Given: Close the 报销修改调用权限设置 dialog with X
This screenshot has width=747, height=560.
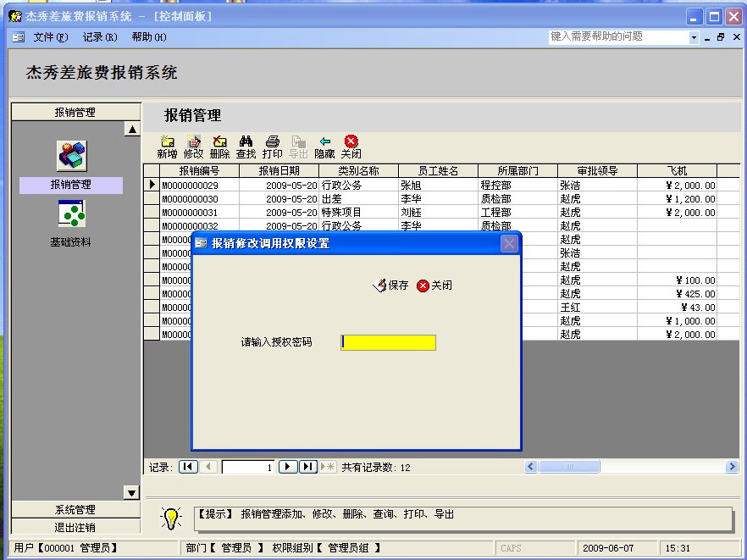Looking at the screenshot, I should coord(509,243).
